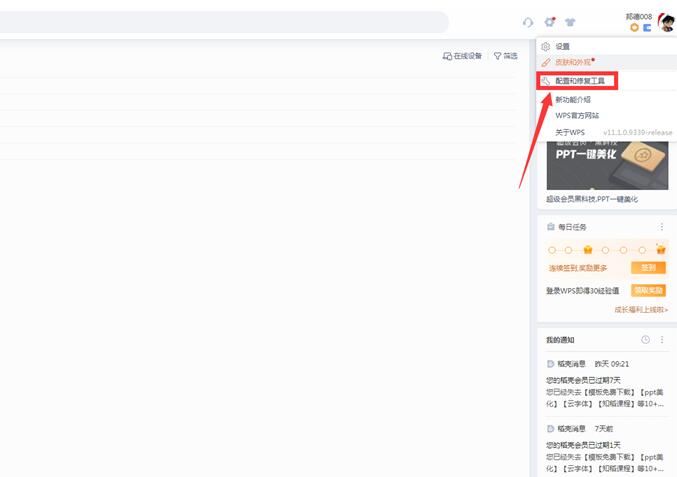Open 成长福利上线啦 link
Viewport: 677px width, 477px height.
641,310
